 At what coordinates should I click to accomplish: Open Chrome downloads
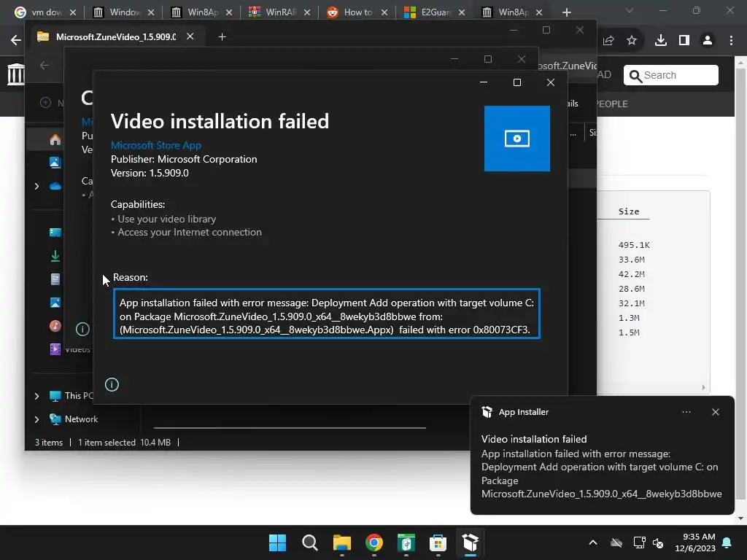click(x=660, y=41)
